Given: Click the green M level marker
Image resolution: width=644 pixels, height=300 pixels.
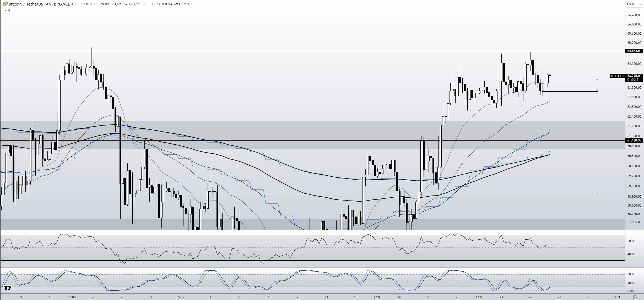Looking at the screenshot, I should coord(597,194).
